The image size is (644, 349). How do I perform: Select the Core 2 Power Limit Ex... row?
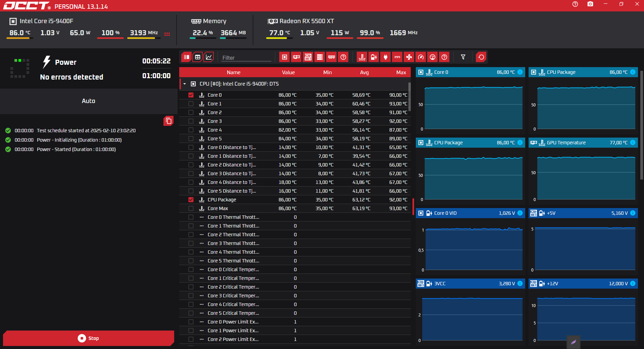click(295, 339)
